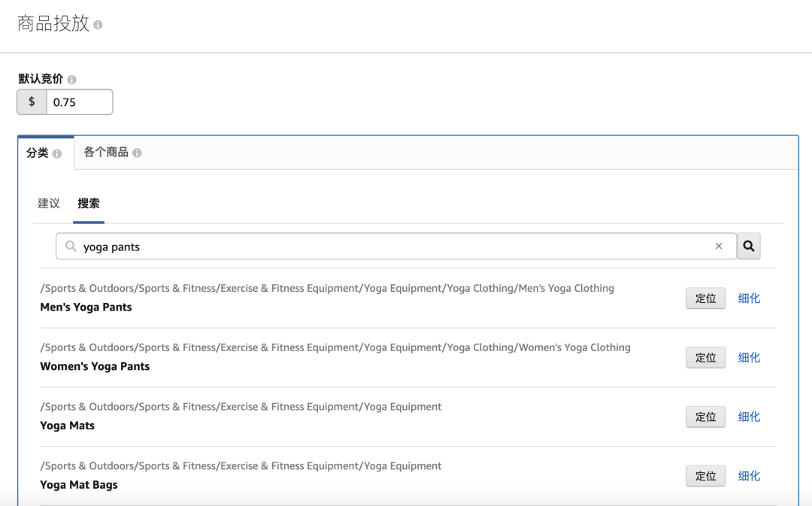Select the 分类 tab

pyautogui.click(x=38, y=153)
